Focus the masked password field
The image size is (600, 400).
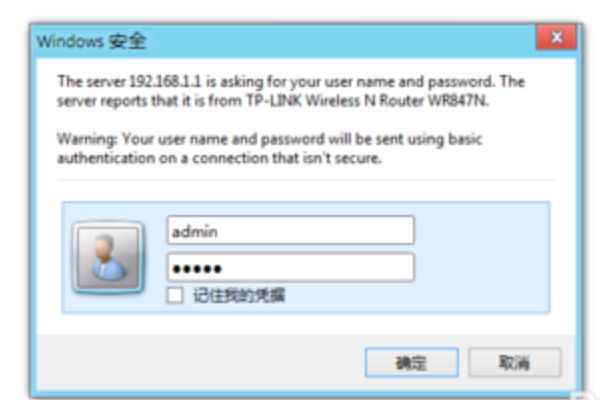[290, 268]
